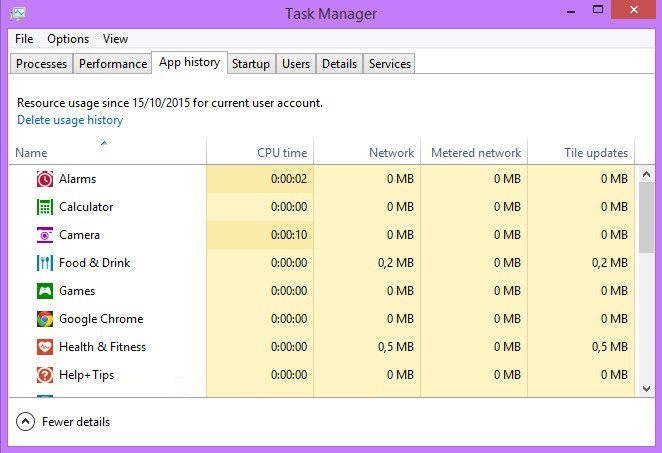Screen dimensions: 662x453
Task: Click the Alarms app icon
Action: coord(45,179)
